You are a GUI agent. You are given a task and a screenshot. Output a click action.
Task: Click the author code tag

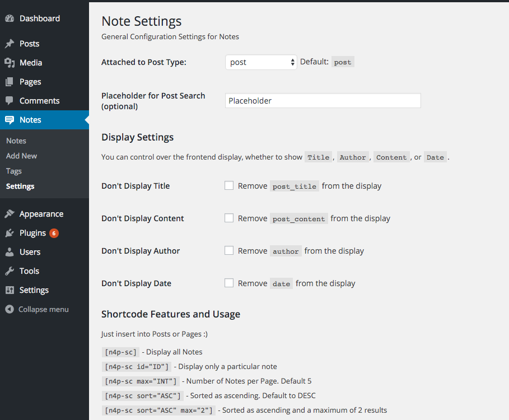pos(286,251)
